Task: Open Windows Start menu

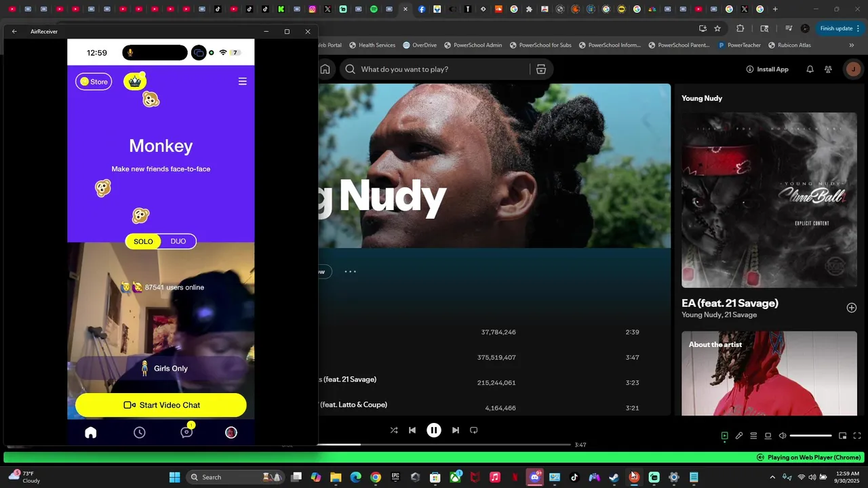Action: pyautogui.click(x=174, y=477)
